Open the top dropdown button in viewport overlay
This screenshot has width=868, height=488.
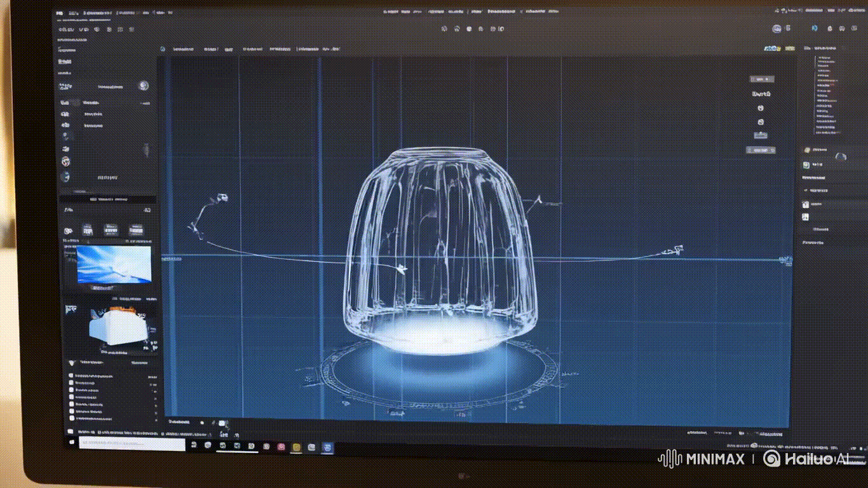761,79
